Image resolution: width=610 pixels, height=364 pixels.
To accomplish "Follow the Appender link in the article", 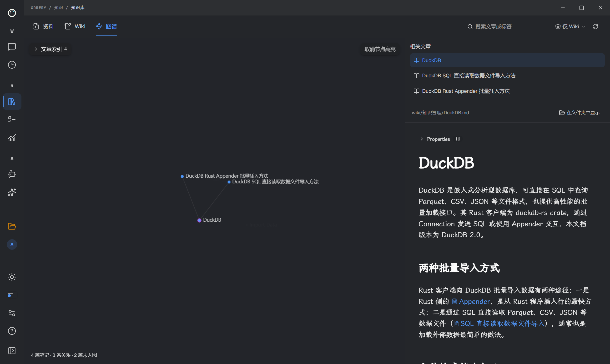I will point(471,301).
